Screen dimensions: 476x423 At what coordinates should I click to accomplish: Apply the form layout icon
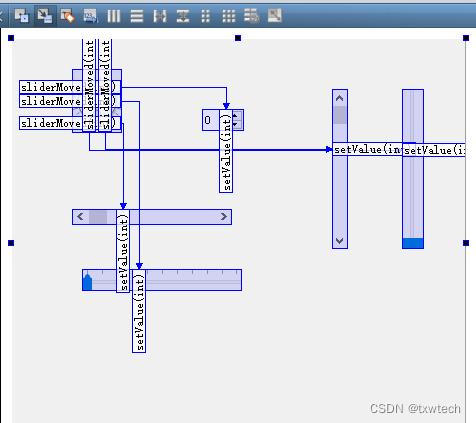[206, 16]
